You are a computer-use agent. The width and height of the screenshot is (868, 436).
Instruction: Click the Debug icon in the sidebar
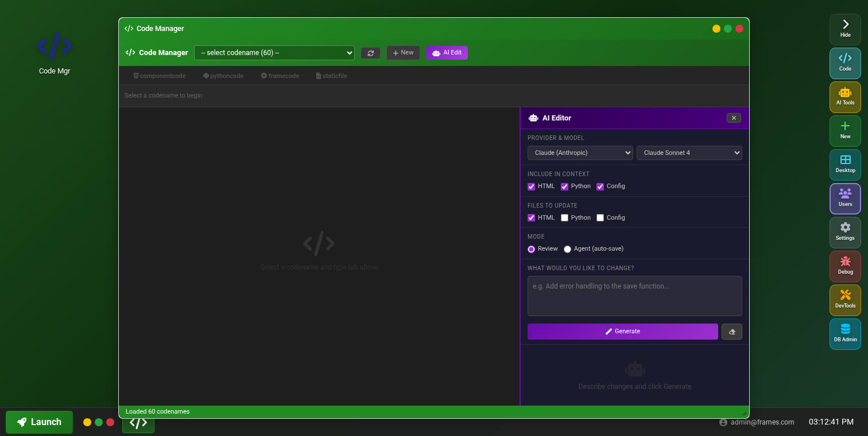point(845,266)
